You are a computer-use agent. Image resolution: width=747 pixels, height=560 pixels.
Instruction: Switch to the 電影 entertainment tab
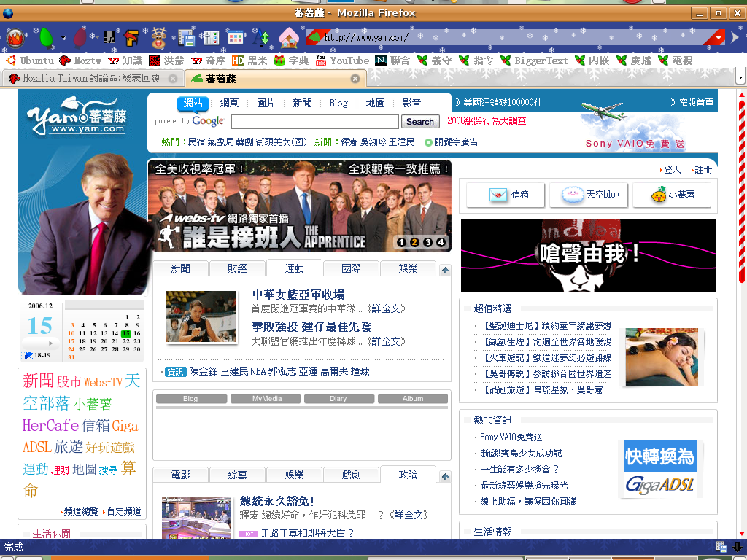coord(180,475)
